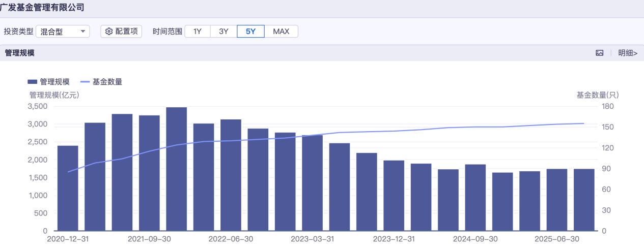Image resolution: width=644 pixels, height=250 pixels.
Task: Switch time range to 3Y
Action: 223,32
